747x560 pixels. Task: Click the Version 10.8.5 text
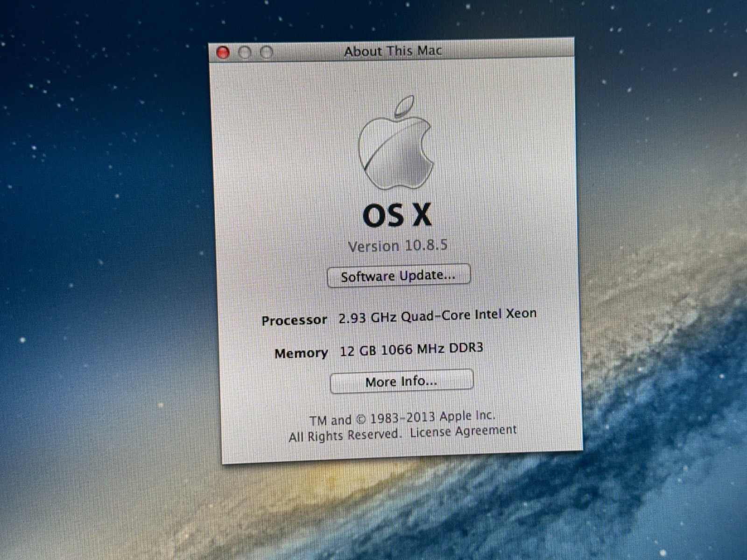click(398, 245)
